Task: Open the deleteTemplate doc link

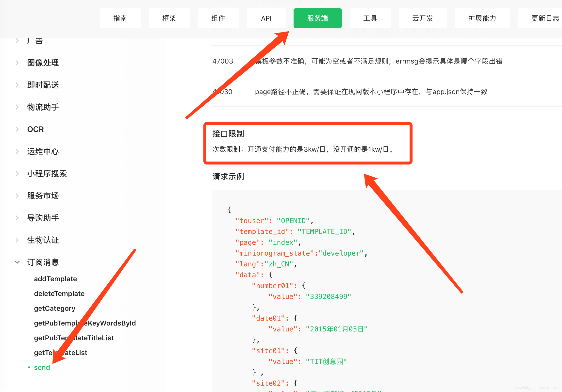Action: click(x=59, y=294)
